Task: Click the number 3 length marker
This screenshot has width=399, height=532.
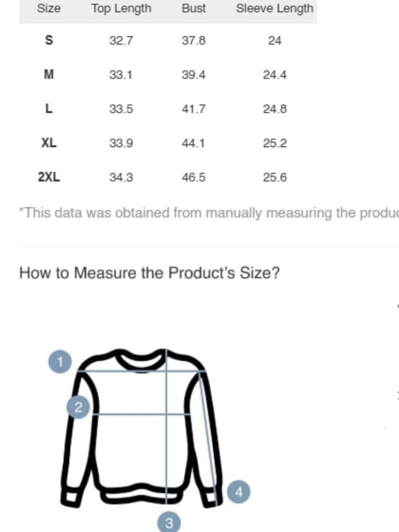Action: [x=169, y=522]
